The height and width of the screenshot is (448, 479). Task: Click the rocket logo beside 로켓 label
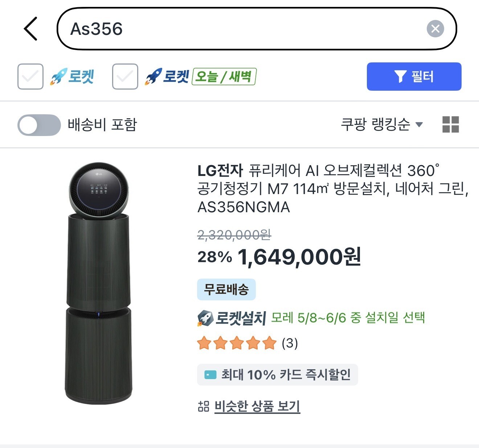(x=58, y=77)
